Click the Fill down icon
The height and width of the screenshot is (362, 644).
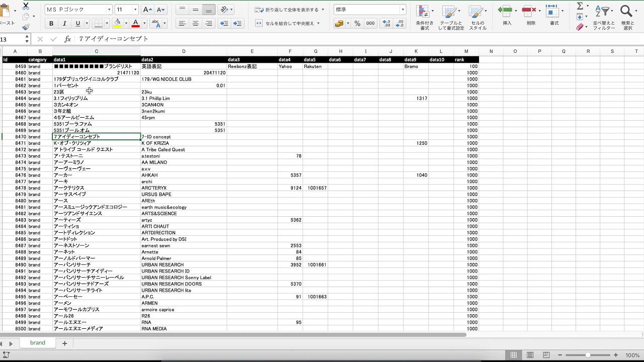[580, 17]
